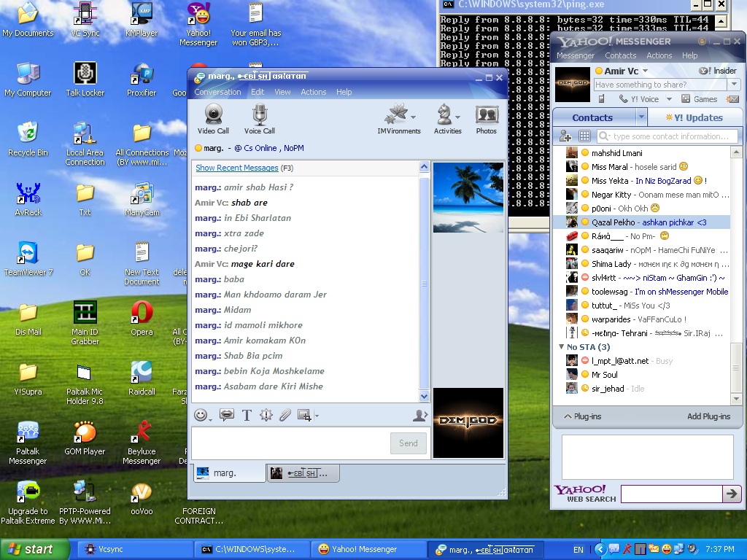Switch to Y! Updates tab

(694, 117)
